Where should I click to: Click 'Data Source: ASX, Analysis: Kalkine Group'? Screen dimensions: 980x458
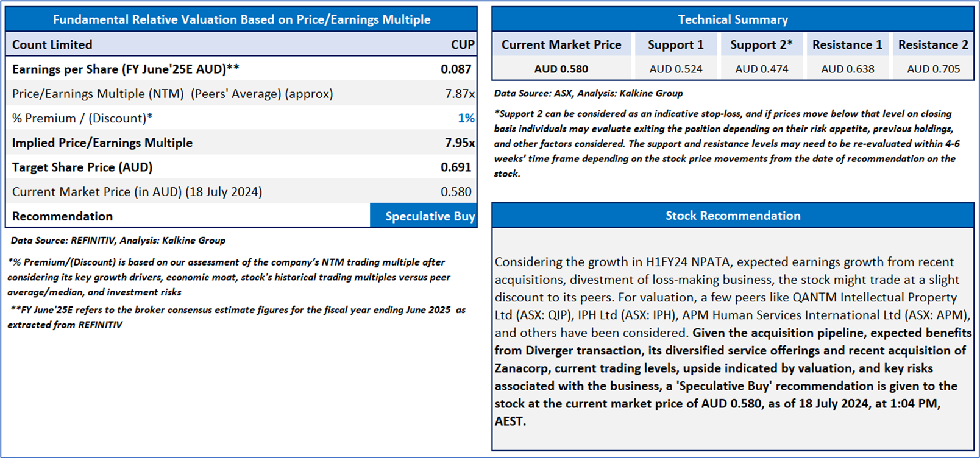coord(588,93)
